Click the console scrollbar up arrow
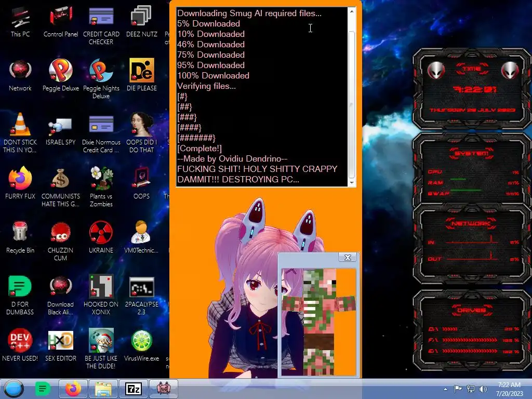 pos(352,11)
